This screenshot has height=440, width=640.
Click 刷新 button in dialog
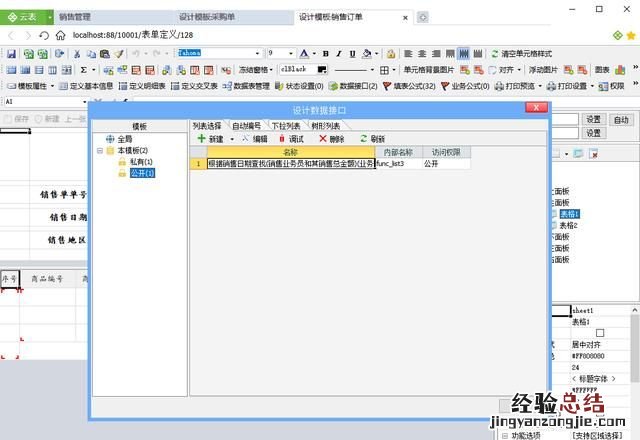372,139
